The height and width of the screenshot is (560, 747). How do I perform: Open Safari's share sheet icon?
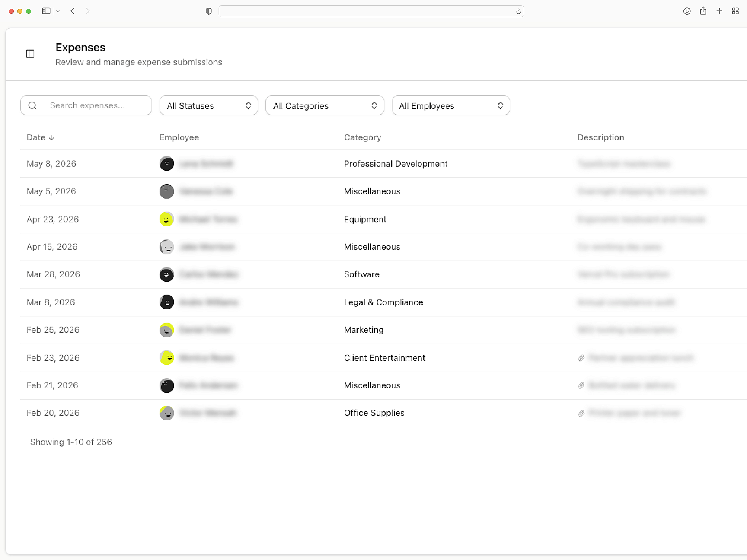coord(703,11)
